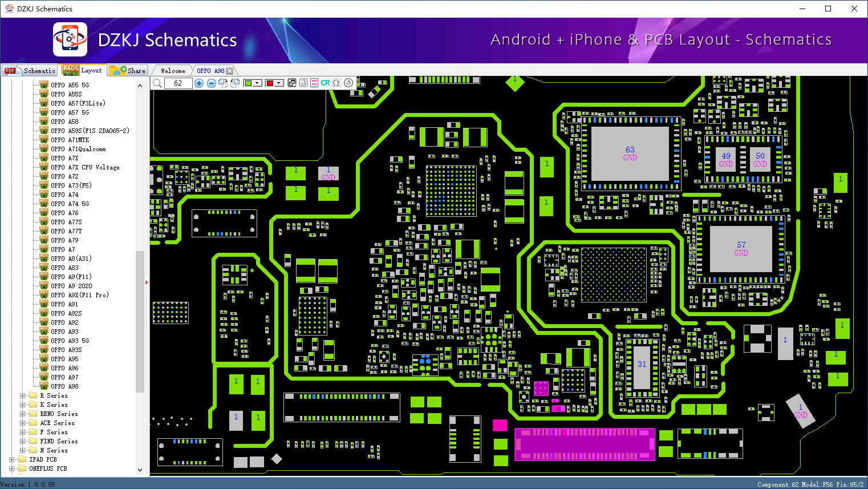Click the PADS icon beside OPPO A98
This screenshot has height=489, width=868.
[44, 386]
